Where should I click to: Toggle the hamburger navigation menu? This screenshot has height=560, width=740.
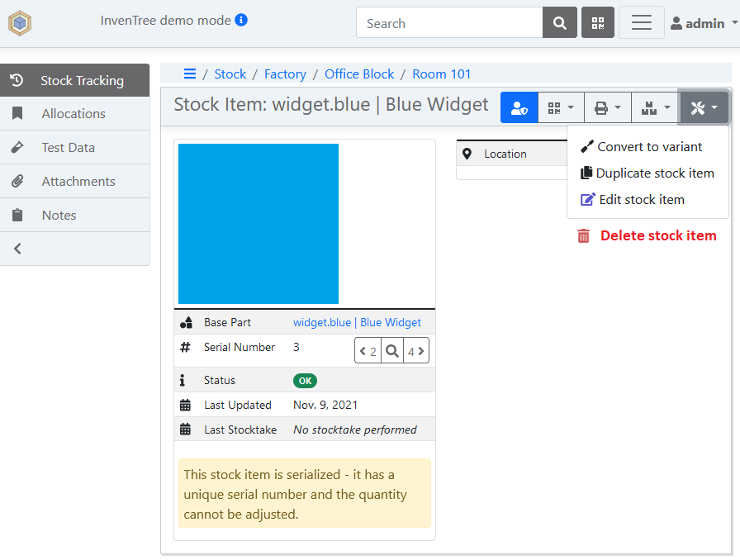click(x=642, y=22)
